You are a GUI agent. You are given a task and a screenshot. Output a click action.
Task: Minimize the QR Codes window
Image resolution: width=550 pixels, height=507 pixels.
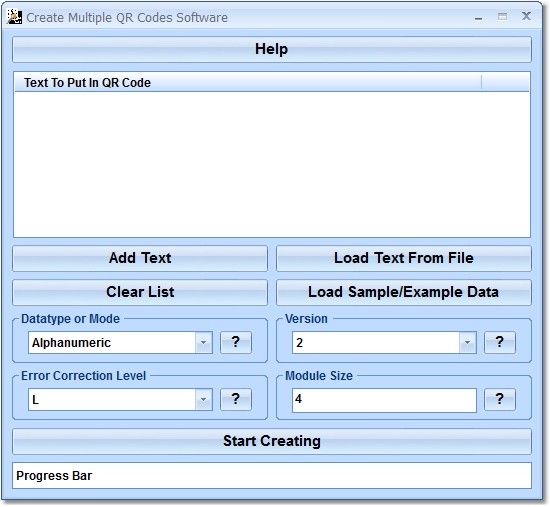478,17
